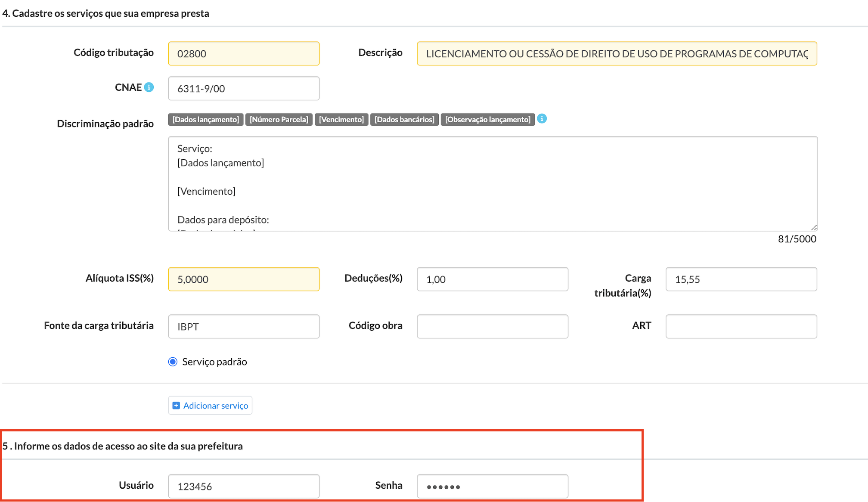This screenshot has height=502, width=868.
Task: Insert the [Vencimento] tag
Action: pyautogui.click(x=341, y=120)
